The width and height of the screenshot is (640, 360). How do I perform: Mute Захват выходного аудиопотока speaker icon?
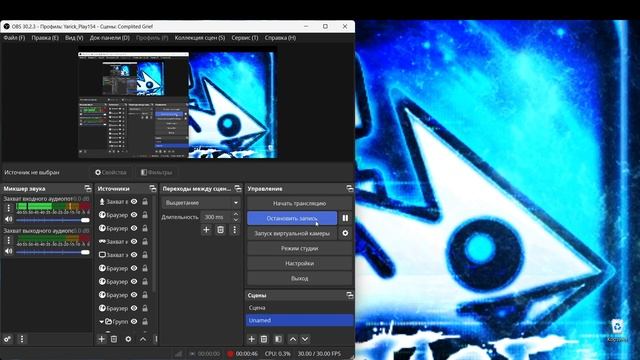(8, 251)
